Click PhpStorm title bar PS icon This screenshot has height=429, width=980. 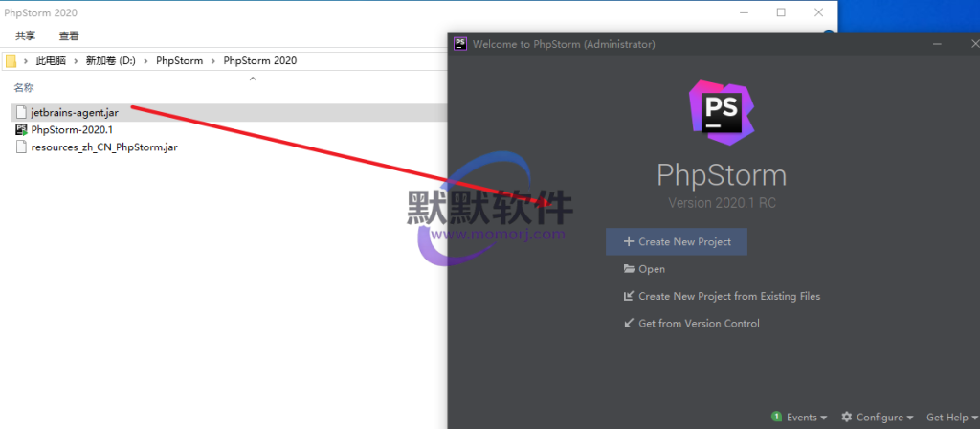460,44
